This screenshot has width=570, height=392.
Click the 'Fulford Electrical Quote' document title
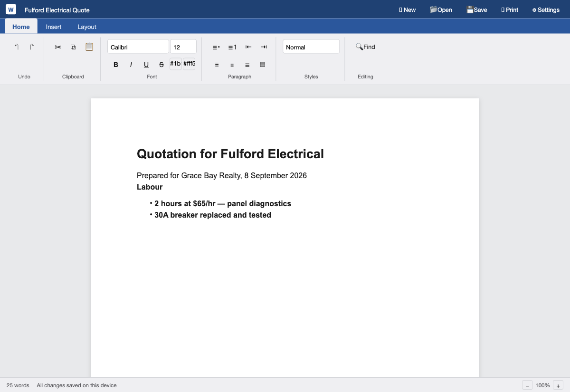tap(57, 10)
